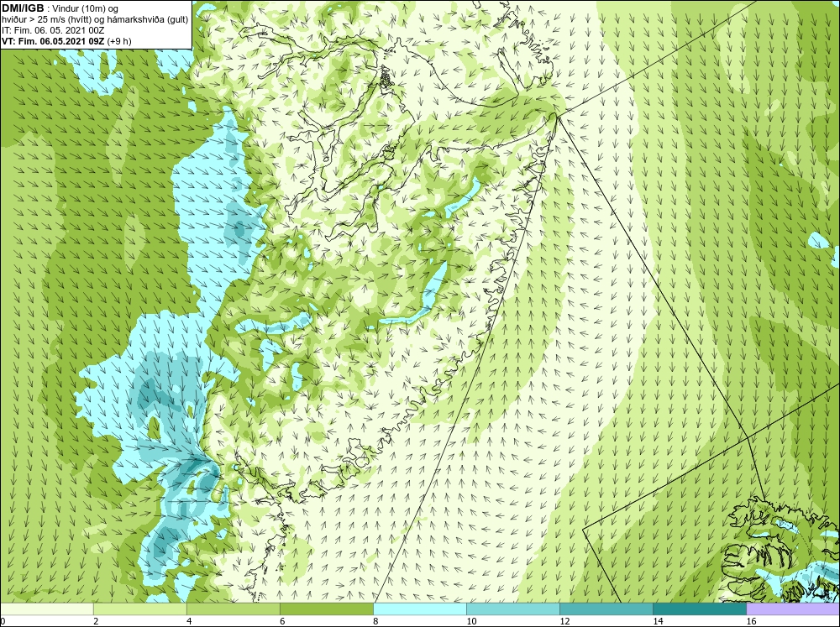Click the pale yellow 0–2 m/s legend swatch

(x=47, y=609)
